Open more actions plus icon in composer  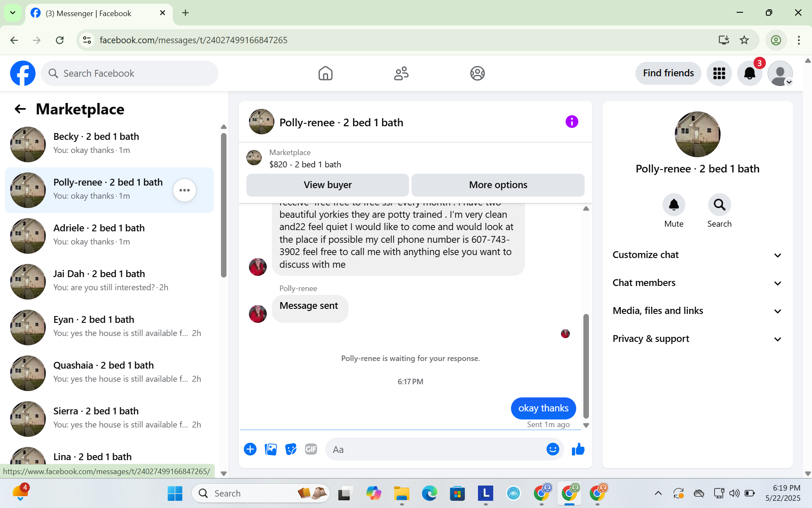pos(250,449)
